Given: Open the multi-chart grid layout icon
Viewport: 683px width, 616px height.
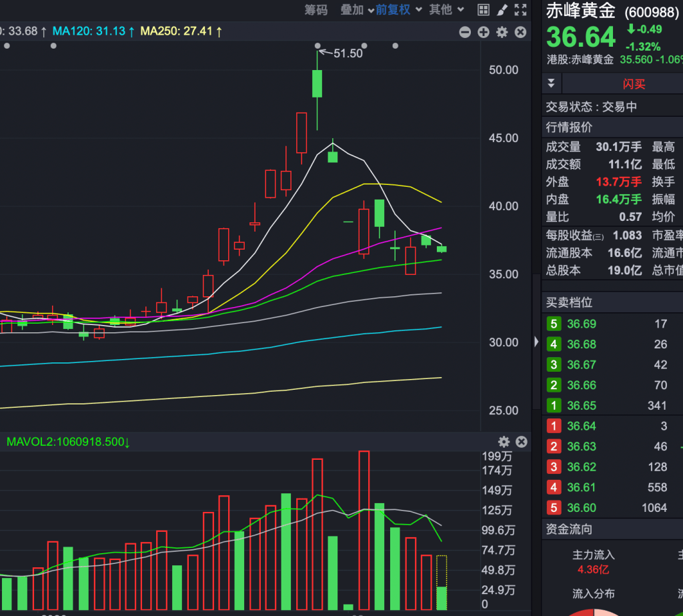Looking at the screenshot, I should point(484,10).
